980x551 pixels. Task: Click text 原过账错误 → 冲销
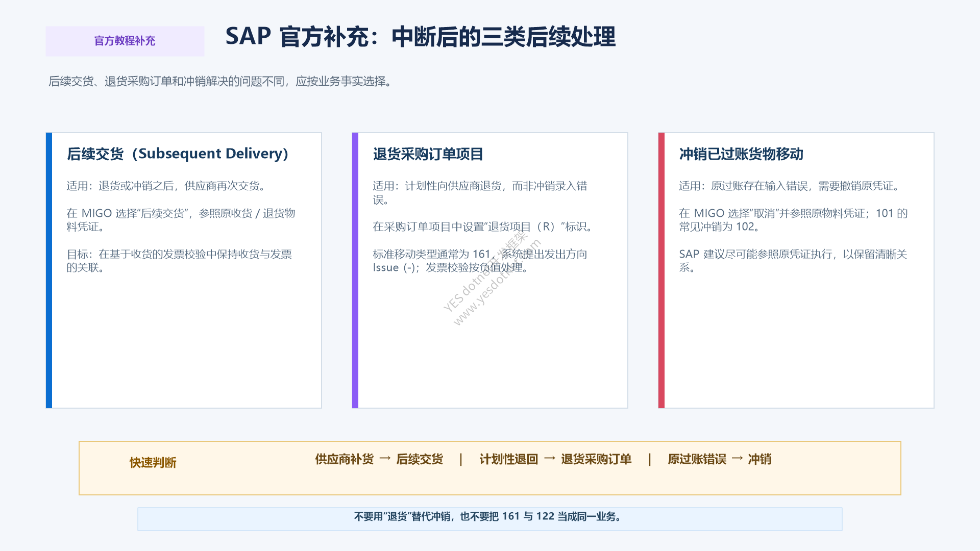pos(720,459)
